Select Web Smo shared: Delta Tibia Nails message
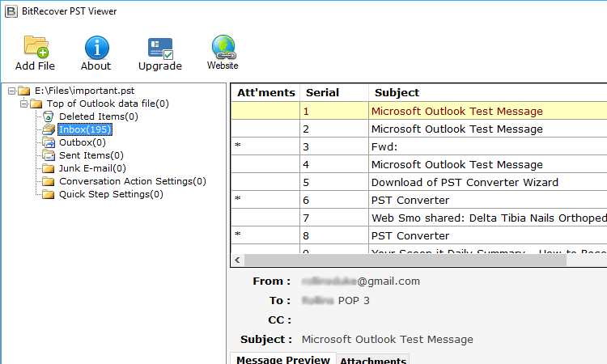This screenshot has height=364, width=607. tap(419, 218)
